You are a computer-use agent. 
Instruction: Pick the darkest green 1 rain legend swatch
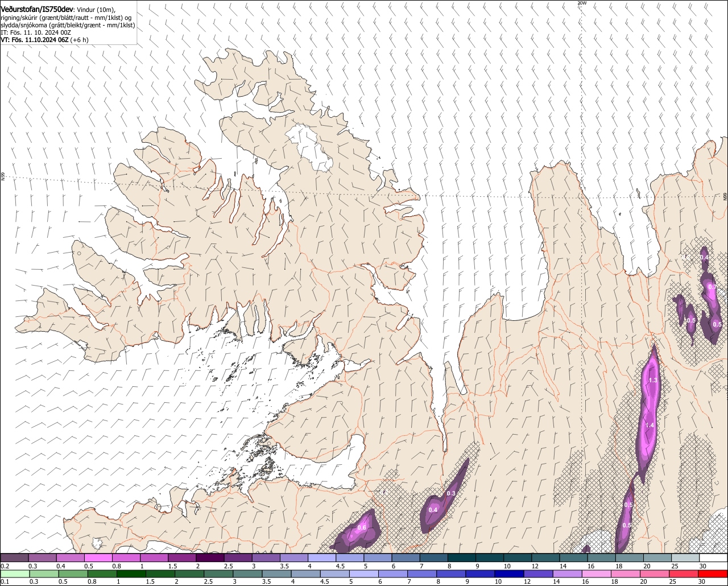point(131,573)
